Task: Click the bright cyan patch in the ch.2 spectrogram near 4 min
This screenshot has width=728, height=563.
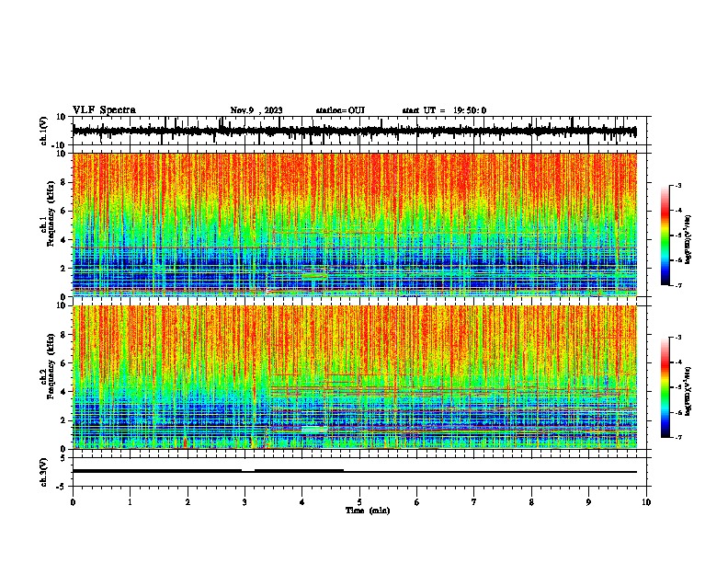Action: pyautogui.click(x=314, y=430)
